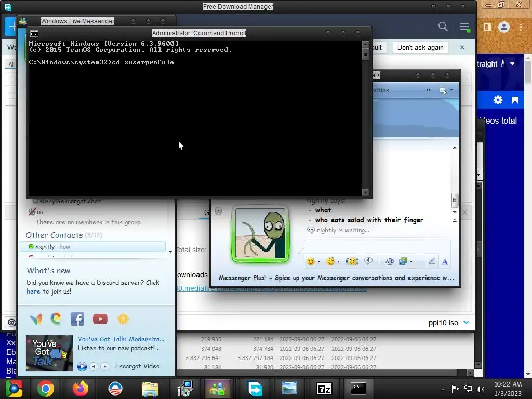Expand display picture options arrow in chat
Viewport: 532px width, 399px height.
219,211
